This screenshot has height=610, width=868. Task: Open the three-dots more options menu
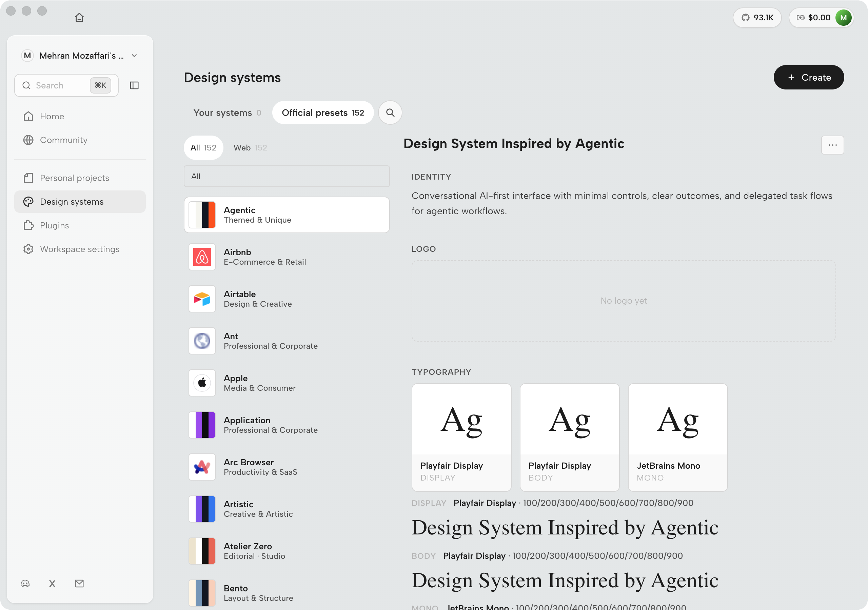pyautogui.click(x=832, y=145)
